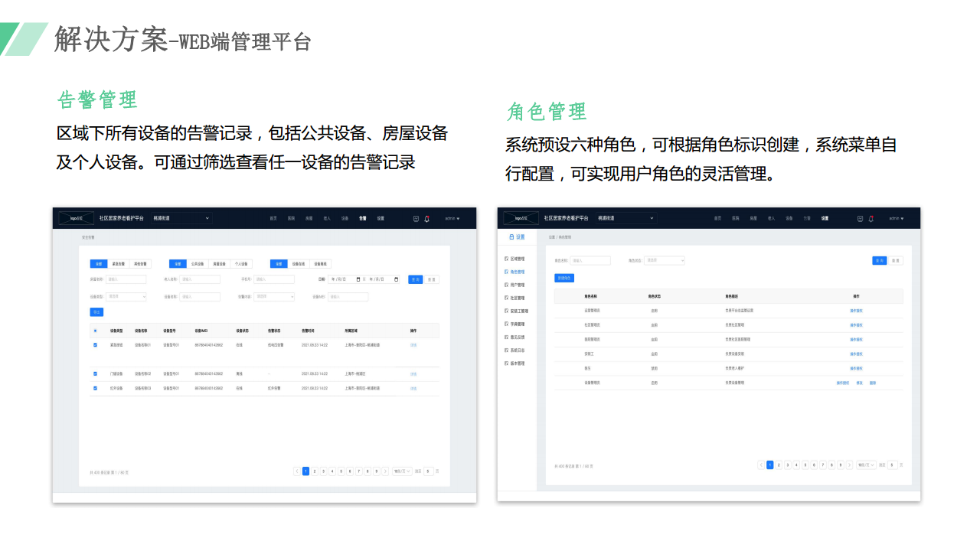This screenshot has height=551, width=980.
Task: Click 设备IMEI input in alarm filters
Action: pos(348,296)
